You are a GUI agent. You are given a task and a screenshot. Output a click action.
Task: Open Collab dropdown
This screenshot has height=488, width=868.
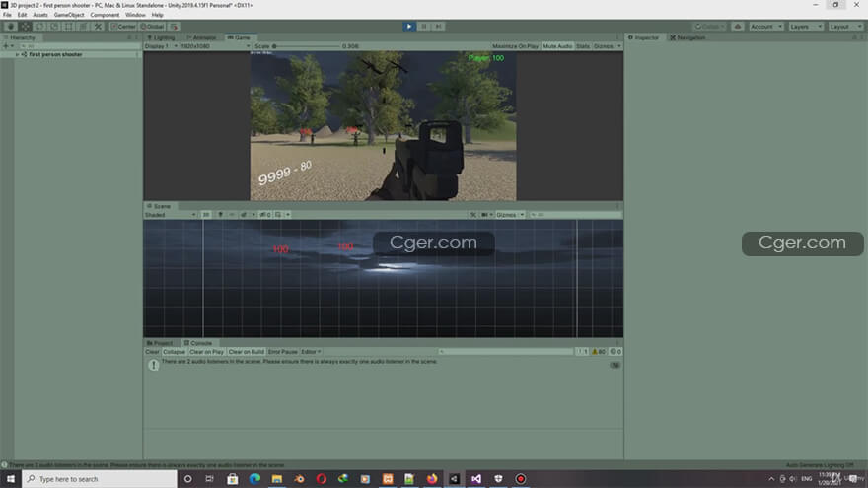pyautogui.click(x=709, y=26)
